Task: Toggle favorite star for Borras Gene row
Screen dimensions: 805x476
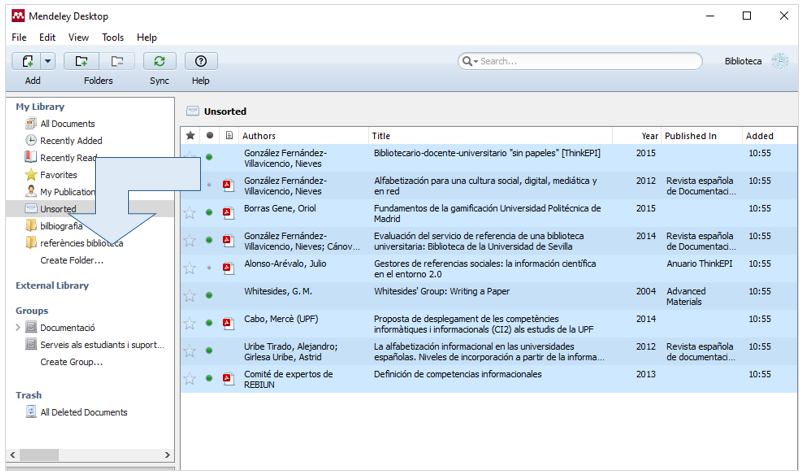Action: point(190,213)
